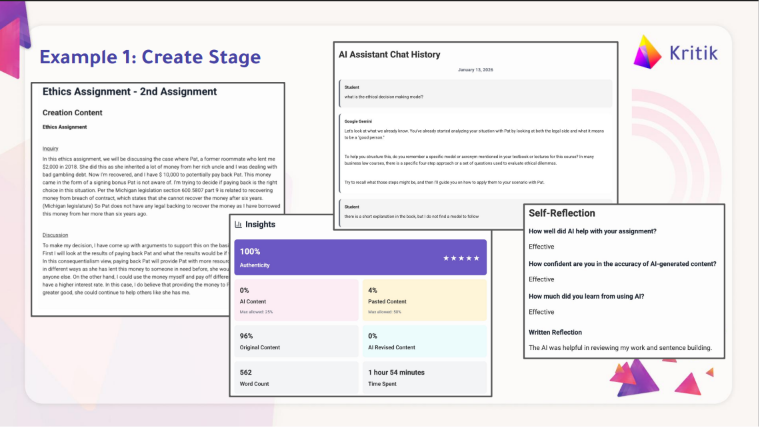Open the 100% Authenticity purple card
This screenshot has width=759, height=427.
pyautogui.click(x=361, y=257)
